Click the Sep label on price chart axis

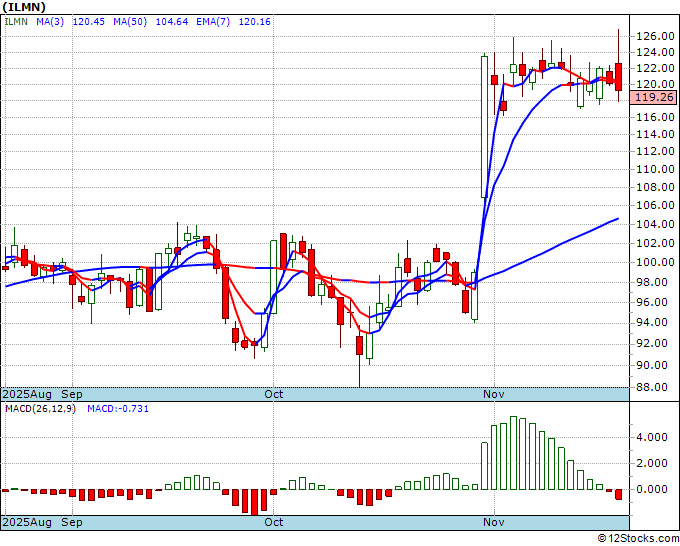[x=72, y=394]
